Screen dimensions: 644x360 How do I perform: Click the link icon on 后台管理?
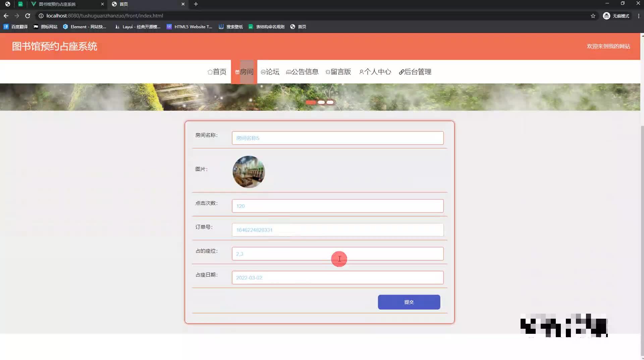pyautogui.click(x=401, y=72)
